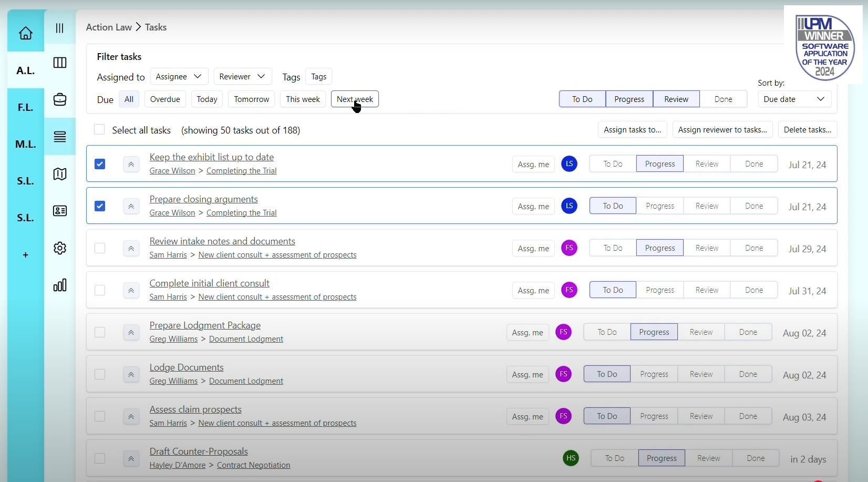Click FS avatar on Lodge Documents row
Viewport: 868px width, 482px height.
[563, 374]
